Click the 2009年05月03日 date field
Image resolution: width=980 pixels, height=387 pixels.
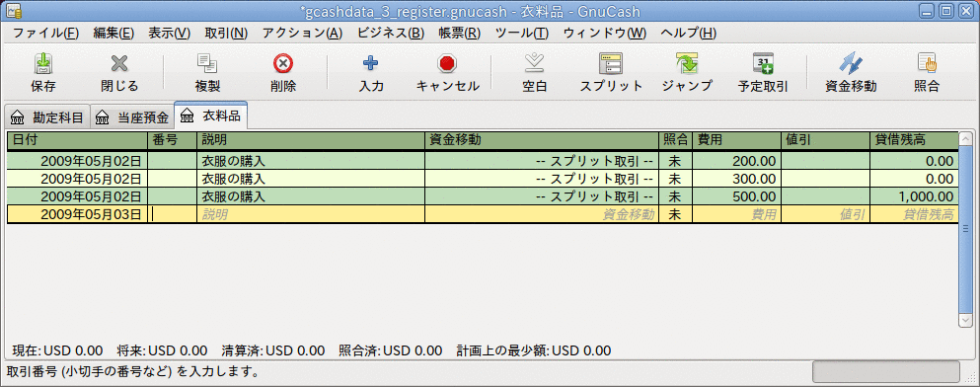(78, 214)
